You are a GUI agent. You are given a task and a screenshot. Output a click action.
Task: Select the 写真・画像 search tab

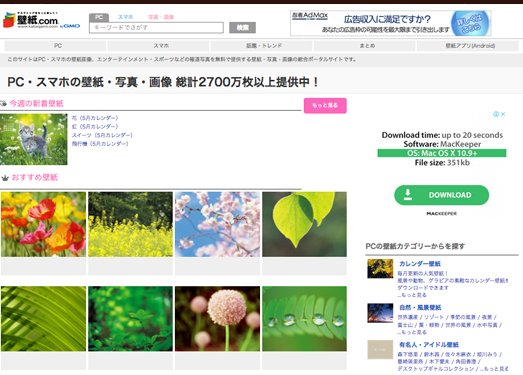click(161, 17)
